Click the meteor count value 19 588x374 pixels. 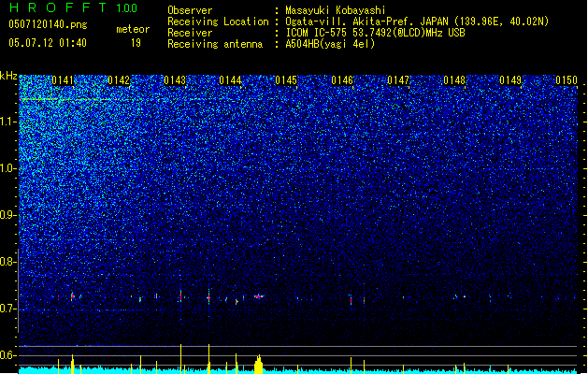[136, 43]
